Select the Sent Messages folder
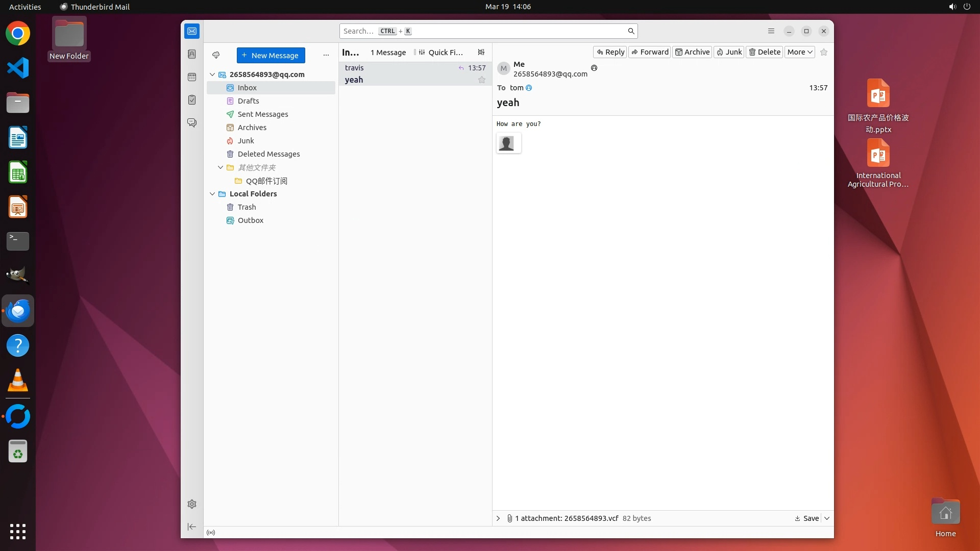 pos(262,114)
